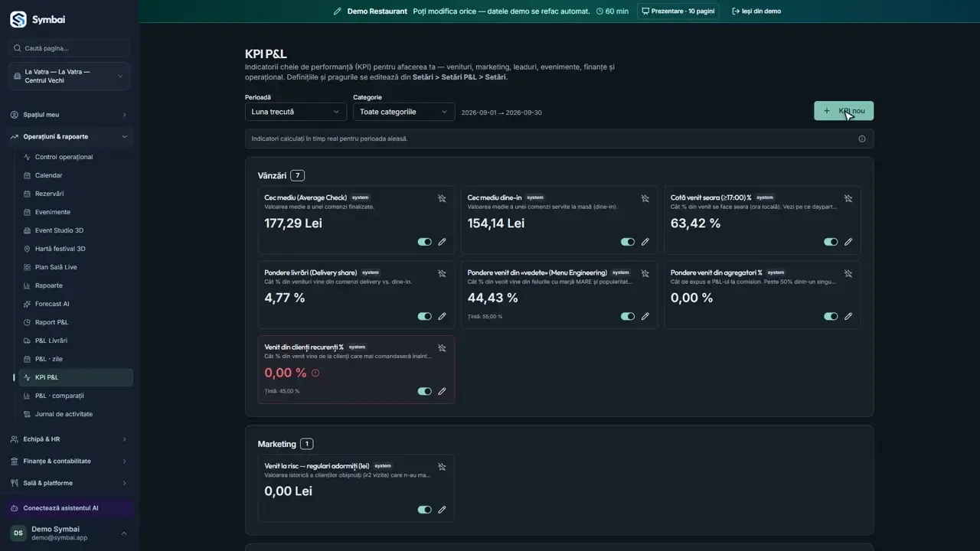This screenshot has height=551, width=980.
Task: Collapse the Operațiuni & rapoarte section
Action: pos(69,137)
